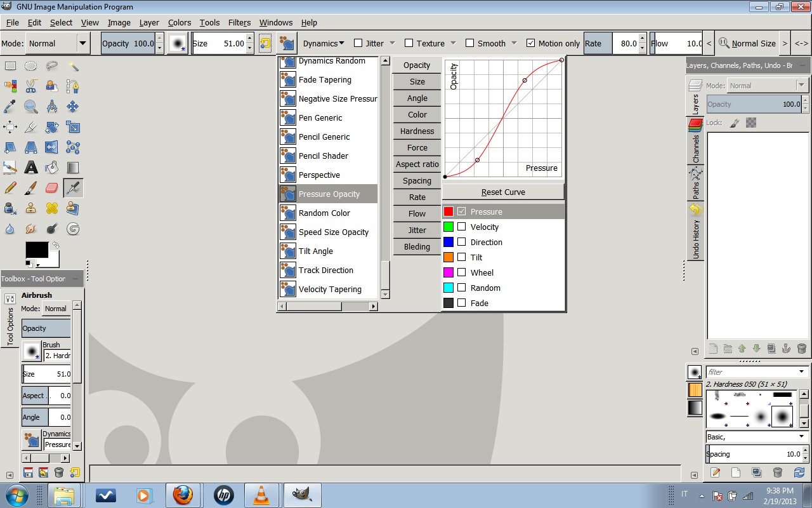Switch to the Spacing dynamics tab

[x=417, y=180]
